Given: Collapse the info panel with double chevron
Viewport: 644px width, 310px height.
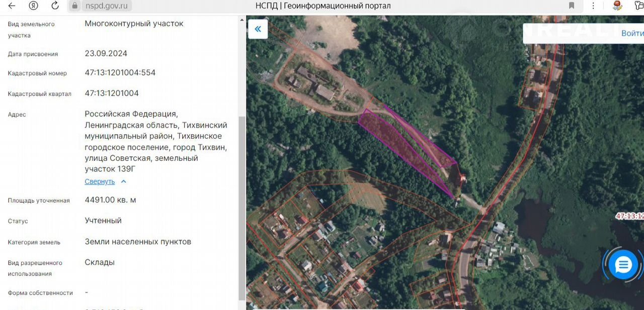Looking at the screenshot, I should (258, 29).
